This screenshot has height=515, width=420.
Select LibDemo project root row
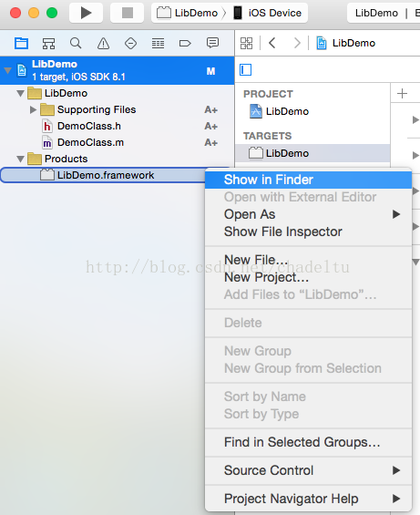(x=117, y=70)
